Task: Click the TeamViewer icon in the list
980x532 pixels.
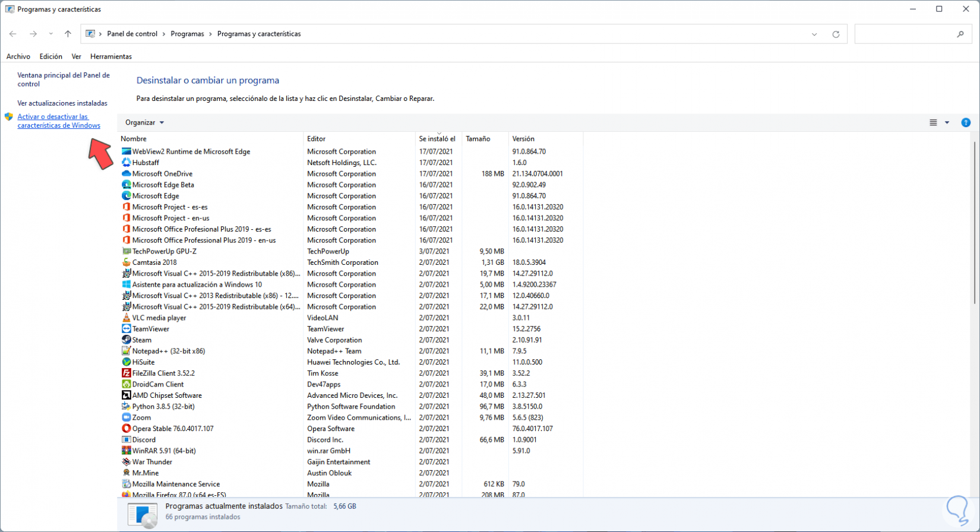Action: (x=126, y=329)
